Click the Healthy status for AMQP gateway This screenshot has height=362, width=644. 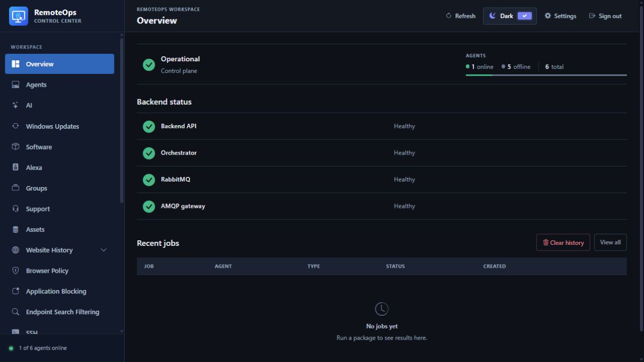404,206
